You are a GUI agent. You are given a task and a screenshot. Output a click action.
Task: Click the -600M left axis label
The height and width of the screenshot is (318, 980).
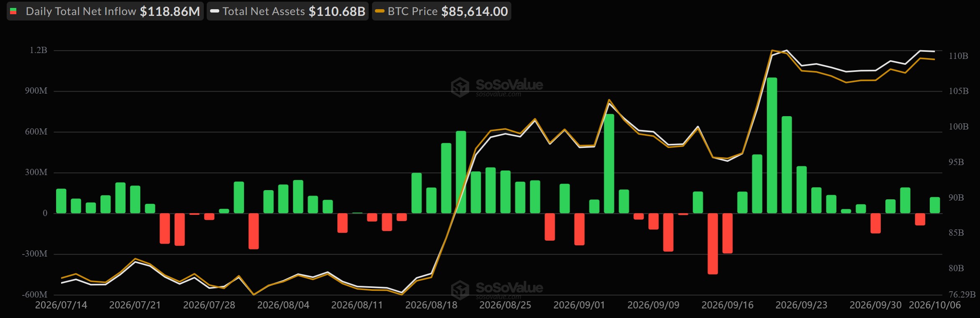click(x=35, y=295)
